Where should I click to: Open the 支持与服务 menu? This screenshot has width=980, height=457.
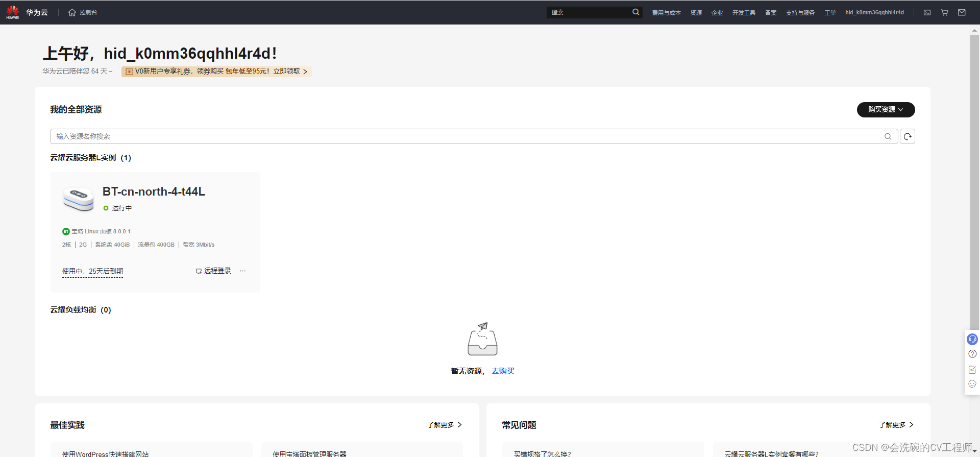pyautogui.click(x=800, y=12)
